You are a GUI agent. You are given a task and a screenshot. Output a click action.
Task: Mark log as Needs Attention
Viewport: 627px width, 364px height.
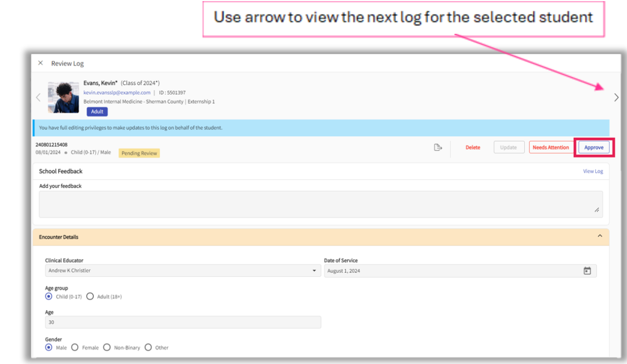coord(550,148)
